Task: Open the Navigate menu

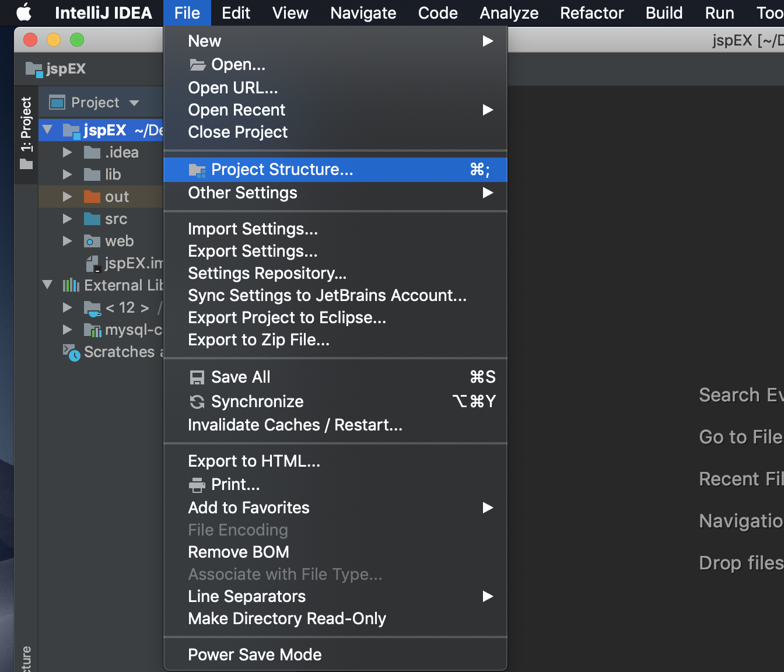Action: click(363, 13)
